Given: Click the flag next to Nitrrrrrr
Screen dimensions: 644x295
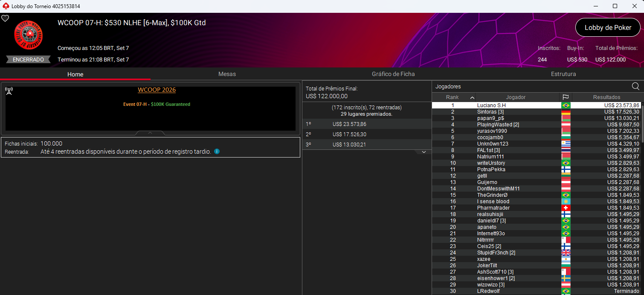Looking at the screenshot, I should (x=566, y=240).
